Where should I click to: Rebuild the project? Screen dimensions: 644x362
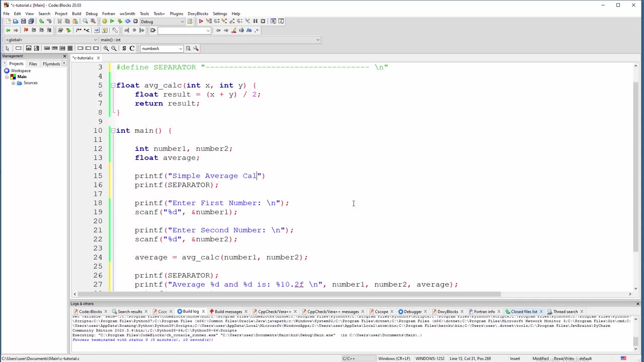(128, 21)
